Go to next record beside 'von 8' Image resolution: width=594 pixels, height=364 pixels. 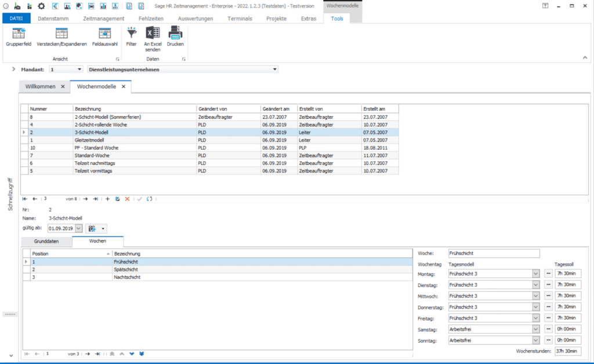point(85,199)
